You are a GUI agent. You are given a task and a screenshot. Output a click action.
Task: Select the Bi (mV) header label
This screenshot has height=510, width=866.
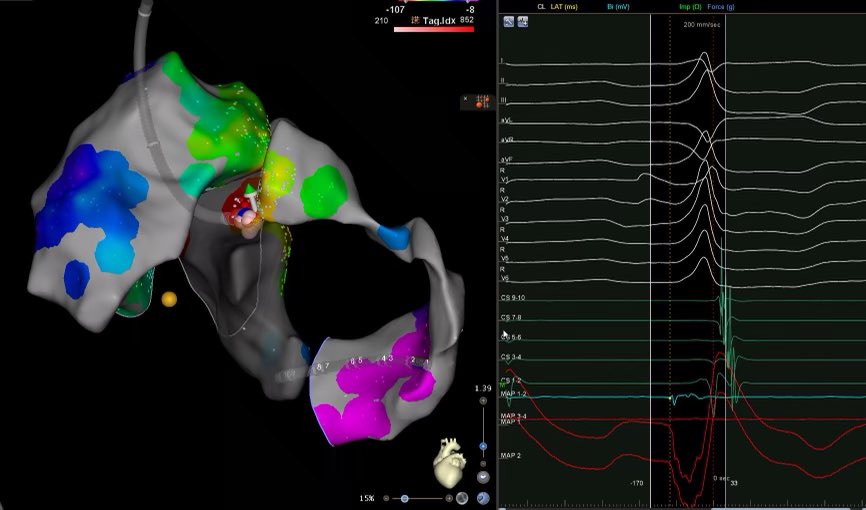coord(618,7)
